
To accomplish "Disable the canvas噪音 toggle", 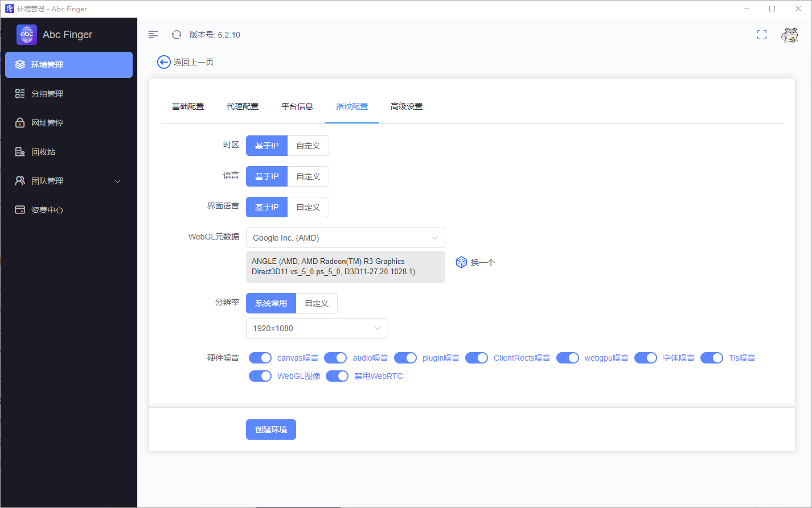I will pyautogui.click(x=260, y=358).
